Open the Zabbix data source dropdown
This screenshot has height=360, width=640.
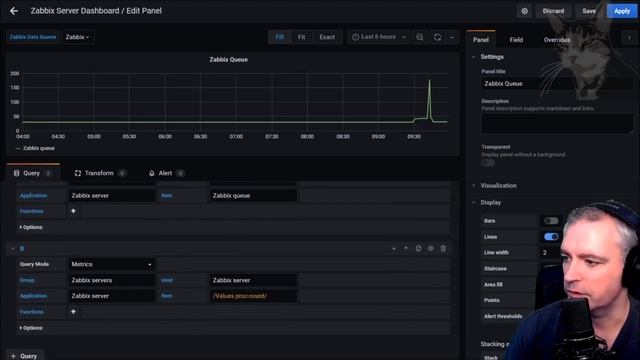coord(77,37)
